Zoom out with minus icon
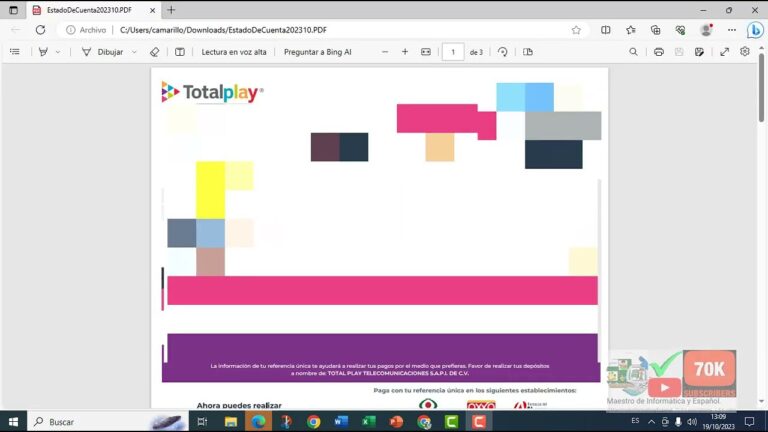768x432 pixels. [385, 52]
